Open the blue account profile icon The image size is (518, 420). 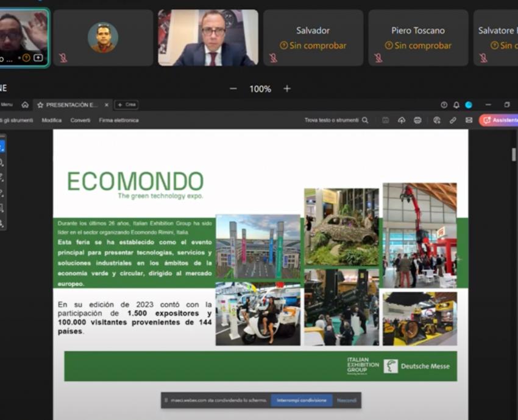469,105
